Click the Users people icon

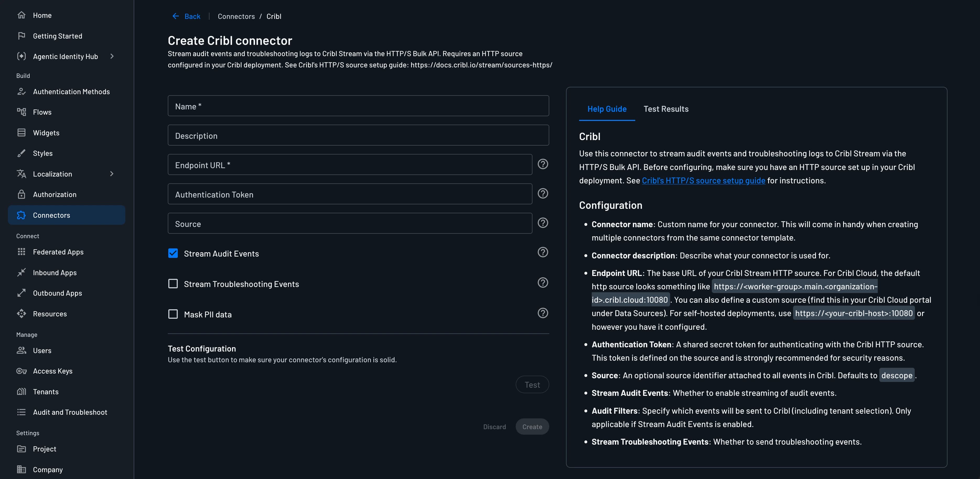21,350
